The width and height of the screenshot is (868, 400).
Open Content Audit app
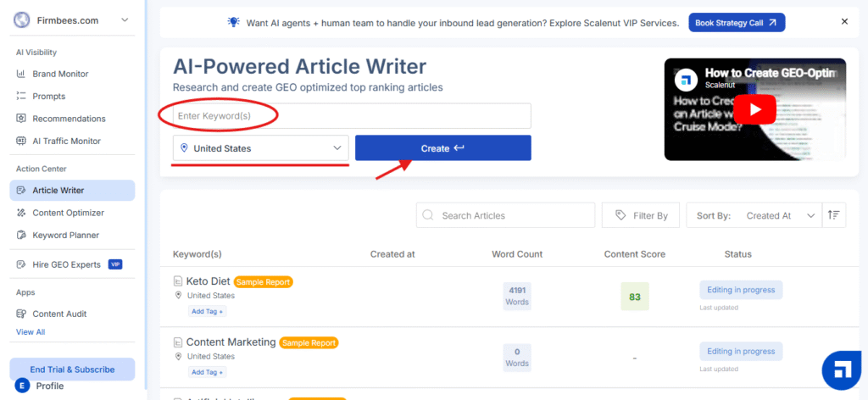tap(59, 314)
